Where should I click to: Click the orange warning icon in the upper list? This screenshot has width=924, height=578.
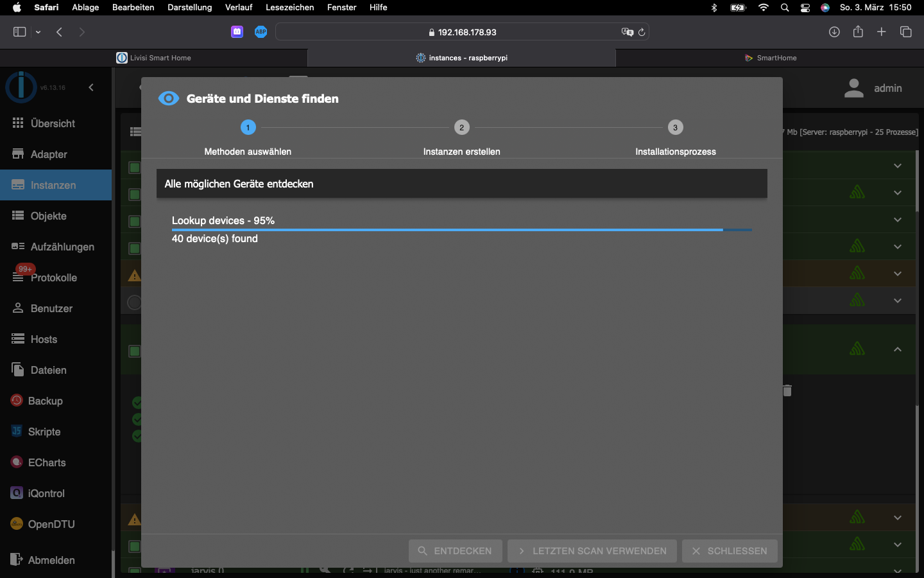[134, 276]
